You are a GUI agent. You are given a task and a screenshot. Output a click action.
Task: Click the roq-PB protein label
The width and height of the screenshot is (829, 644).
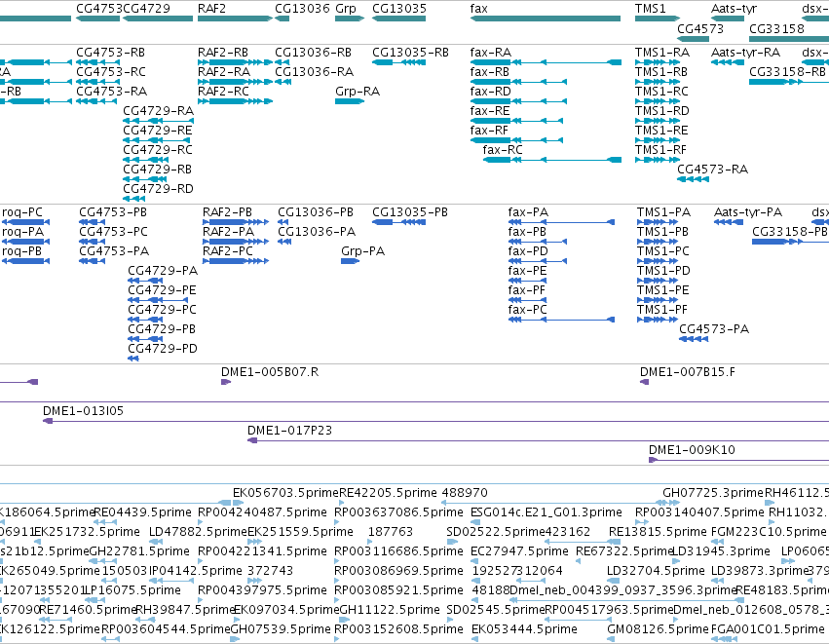[22, 251]
